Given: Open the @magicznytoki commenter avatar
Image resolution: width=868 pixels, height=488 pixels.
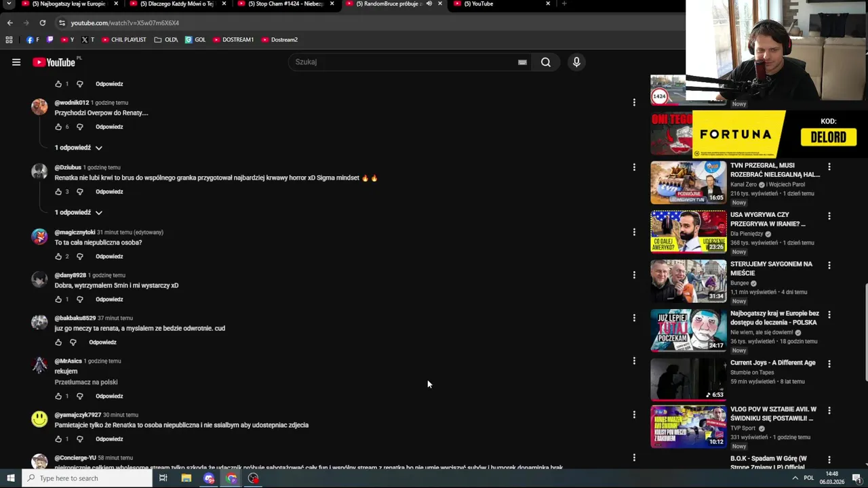Looking at the screenshot, I should click(x=39, y=236).
